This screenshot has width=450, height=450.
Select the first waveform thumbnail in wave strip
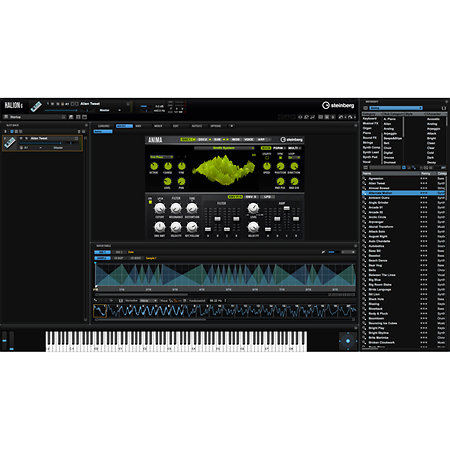pos(100,311)
